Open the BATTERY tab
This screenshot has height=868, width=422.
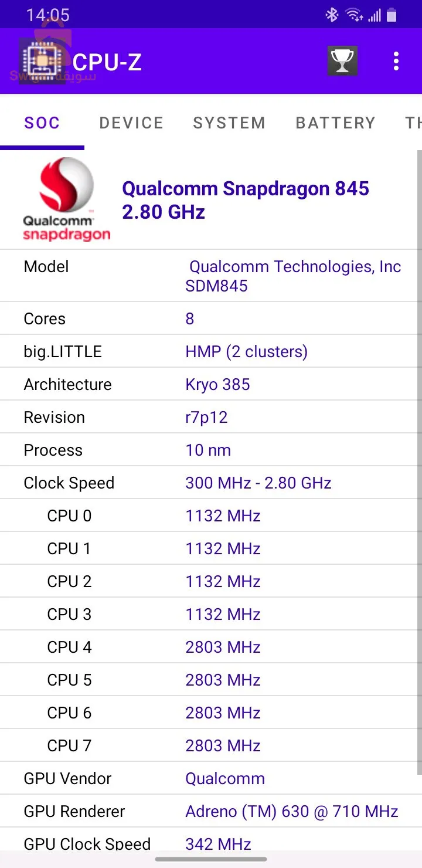click(x=335, y=123)
